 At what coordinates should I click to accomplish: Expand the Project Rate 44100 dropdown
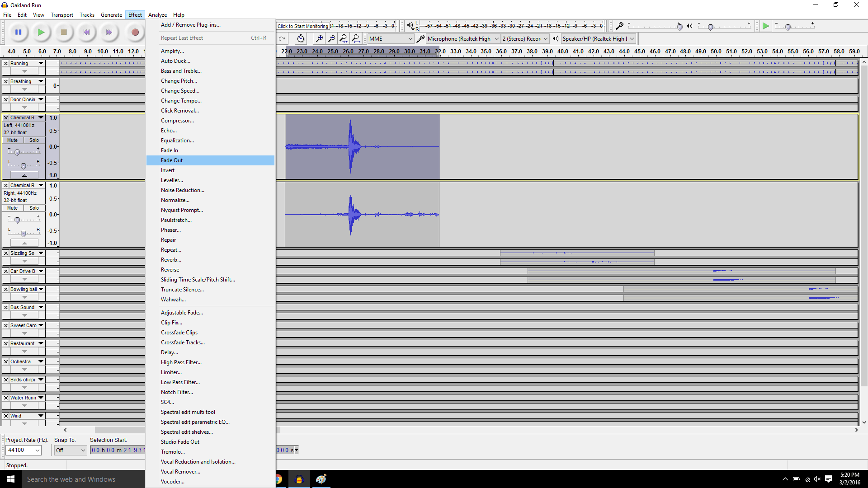38,450
